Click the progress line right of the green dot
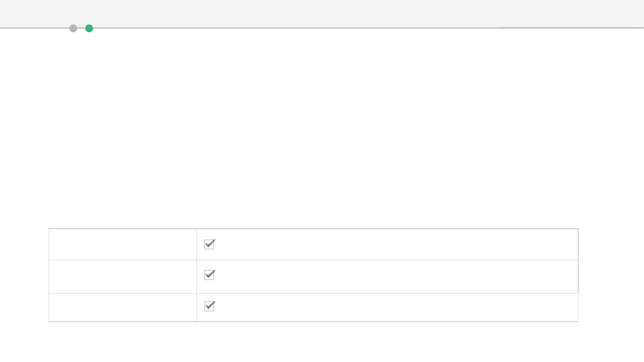The height and width of the screenshot is (362, 644). tap(296, 28)
